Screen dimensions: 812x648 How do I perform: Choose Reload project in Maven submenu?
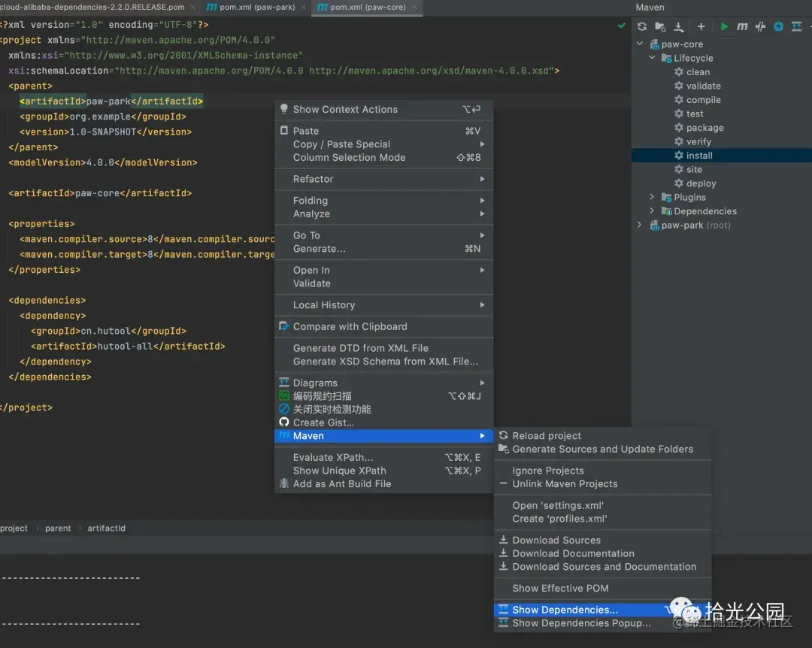point(603,435)
